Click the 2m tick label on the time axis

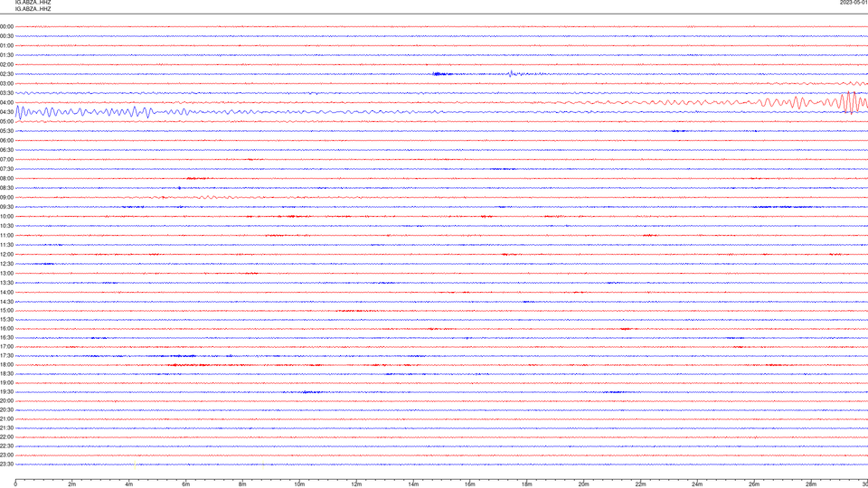pos(72,484)
